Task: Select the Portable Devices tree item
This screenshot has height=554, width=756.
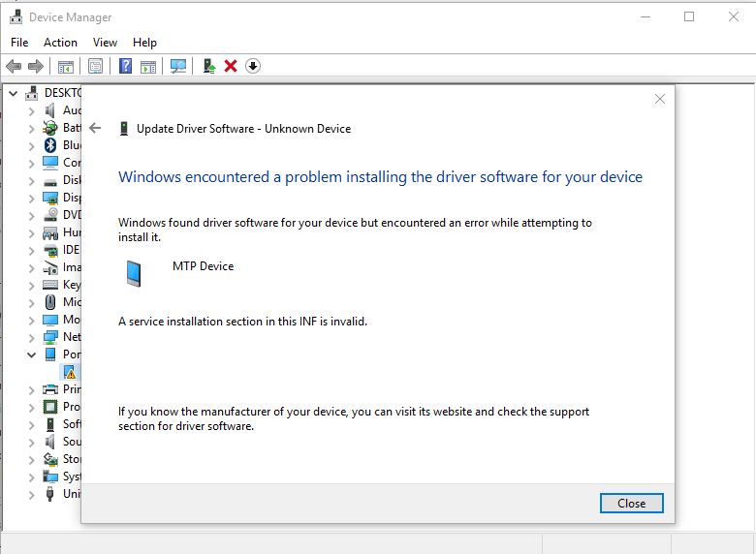Action: click(x=72, y=354)
